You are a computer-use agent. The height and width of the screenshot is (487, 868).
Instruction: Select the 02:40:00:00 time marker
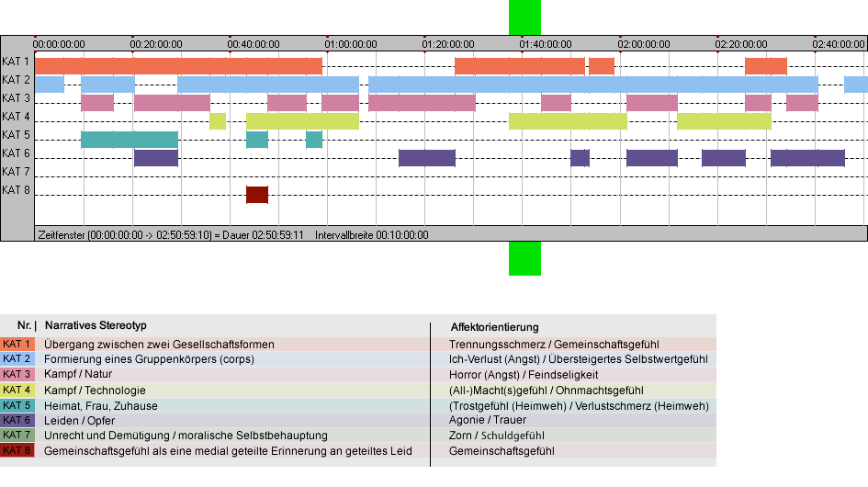point(839,44)
